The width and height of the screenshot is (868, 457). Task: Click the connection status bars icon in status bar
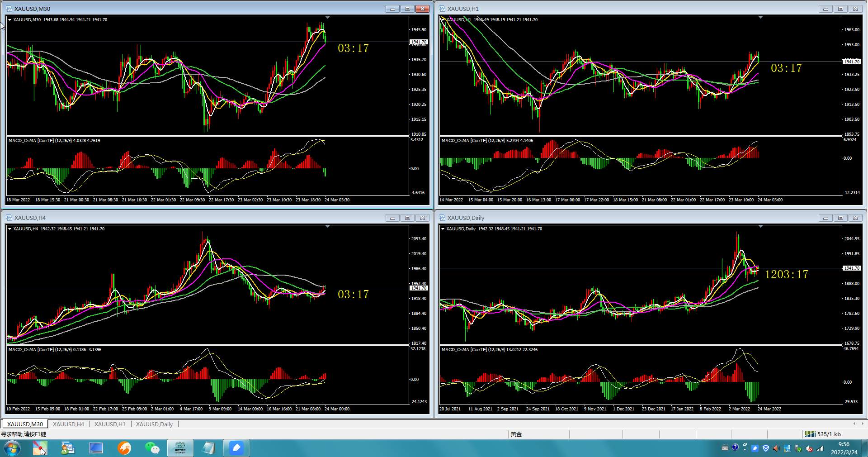(810, 434)
